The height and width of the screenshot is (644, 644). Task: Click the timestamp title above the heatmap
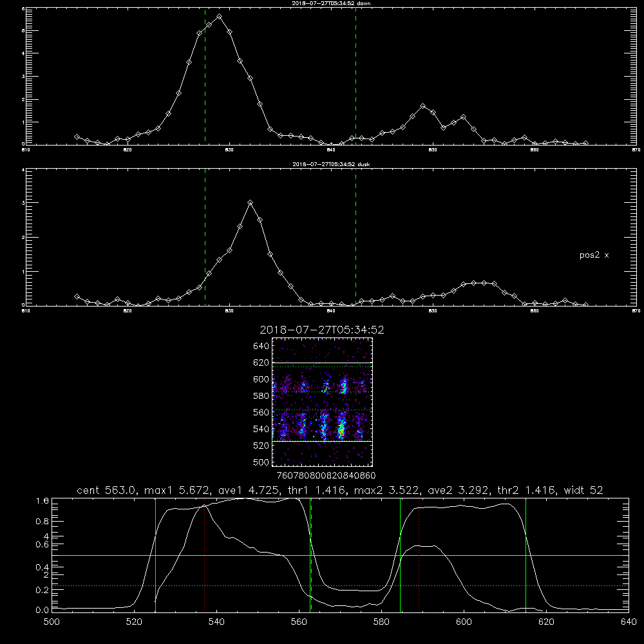[322, 330]
